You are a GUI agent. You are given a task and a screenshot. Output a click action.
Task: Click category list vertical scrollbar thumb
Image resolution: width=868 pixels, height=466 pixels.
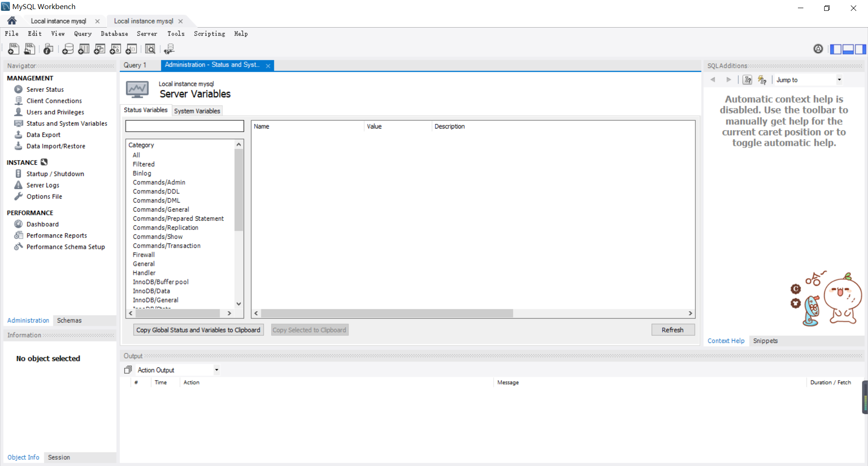pyautogui.click(x=239, y=190)
